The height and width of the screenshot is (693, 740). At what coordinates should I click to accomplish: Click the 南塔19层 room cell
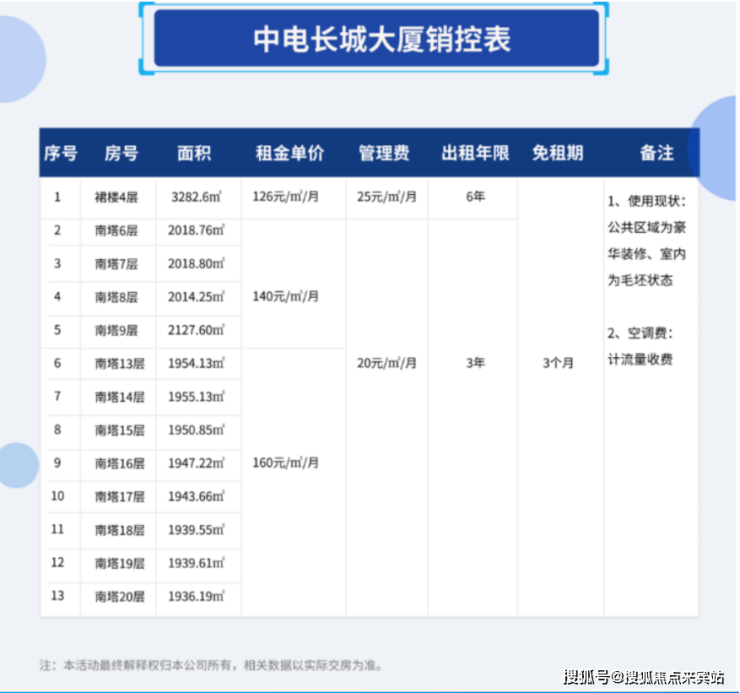(x=119, y=564)
